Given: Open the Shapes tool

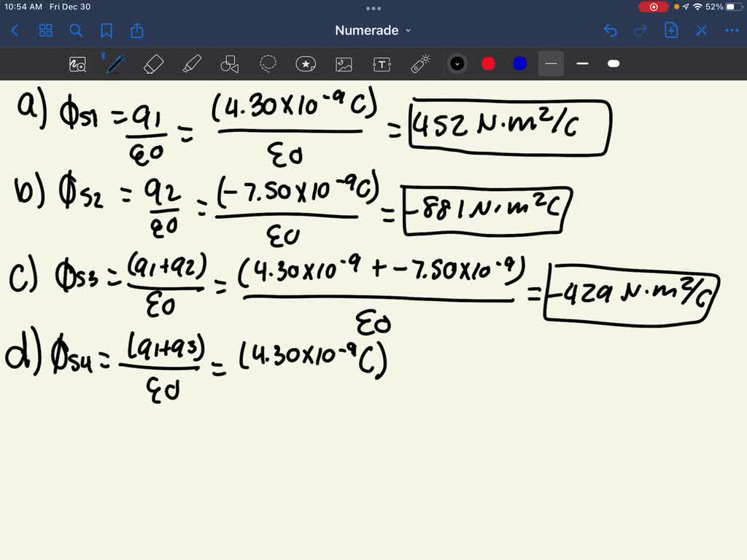Looking at the screenshot, I should pos(230,63).
